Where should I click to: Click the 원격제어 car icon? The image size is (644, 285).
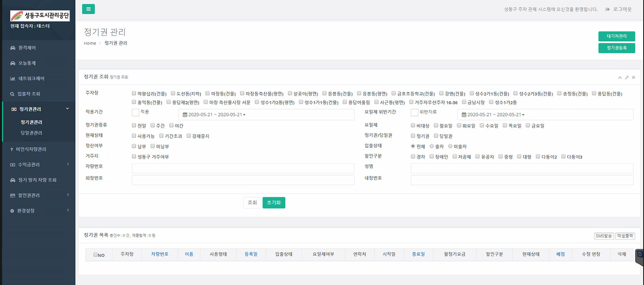(13, 48)
